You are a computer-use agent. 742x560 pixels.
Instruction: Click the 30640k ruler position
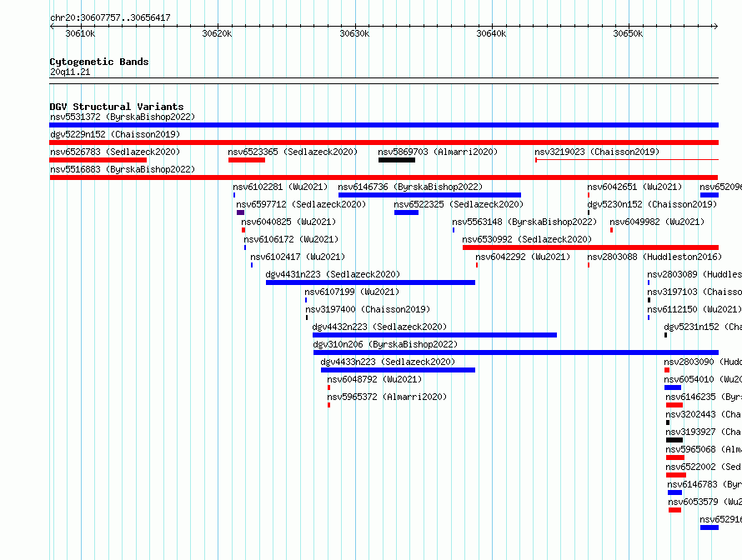(x=491, y=33)
